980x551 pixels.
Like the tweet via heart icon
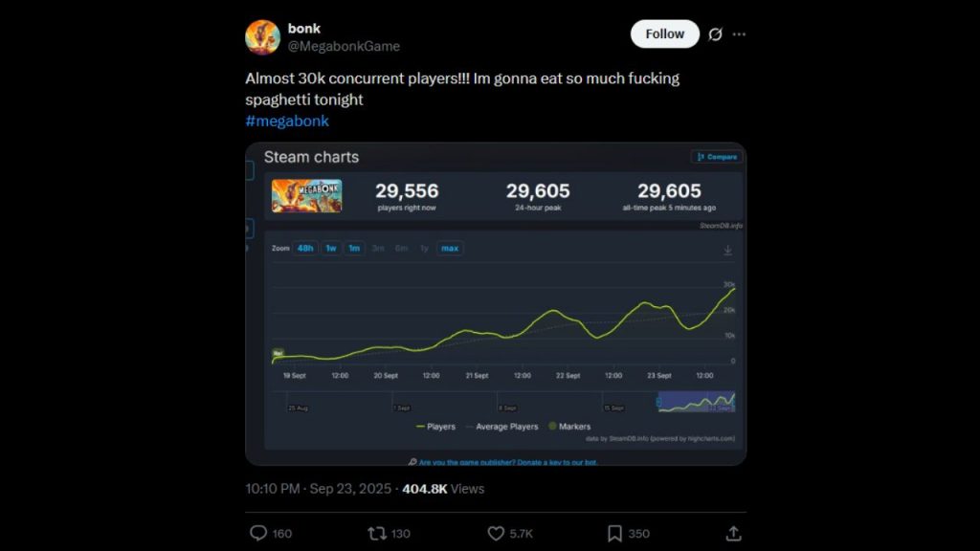pyautogui.click(x=496, y=534)
